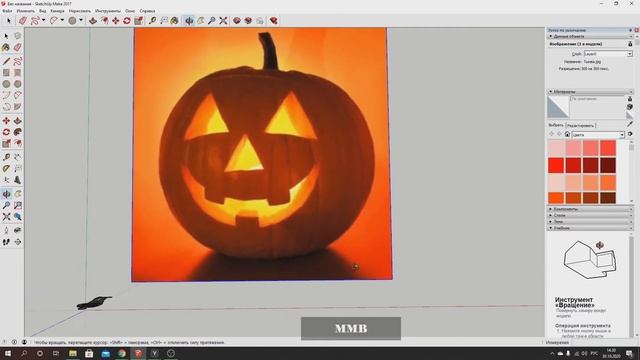Switch to the Редактировать tab
640x360 pixels.
[580, 125]
